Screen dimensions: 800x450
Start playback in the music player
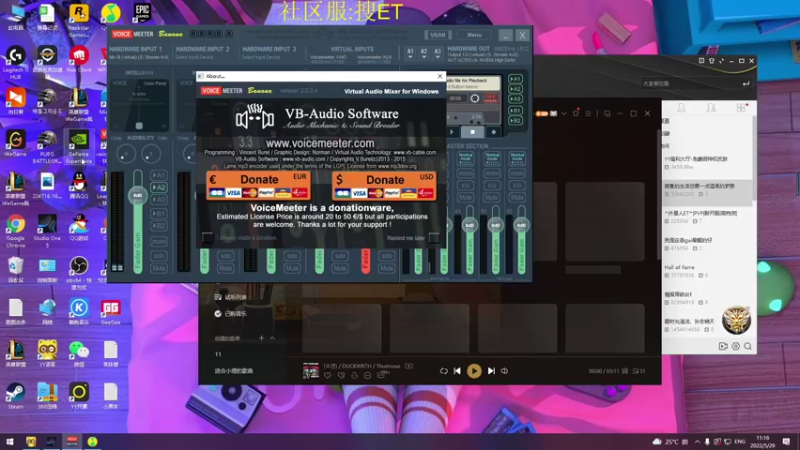click(474, 371)
